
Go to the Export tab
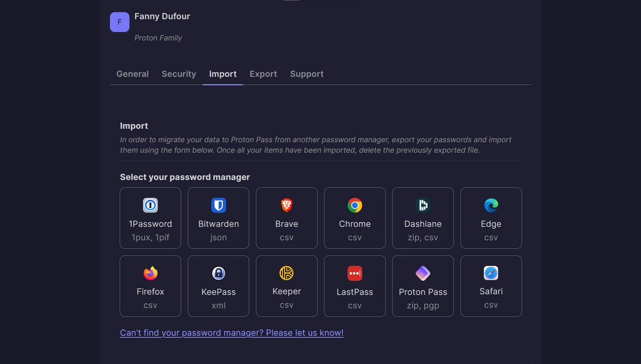(263, 74)
